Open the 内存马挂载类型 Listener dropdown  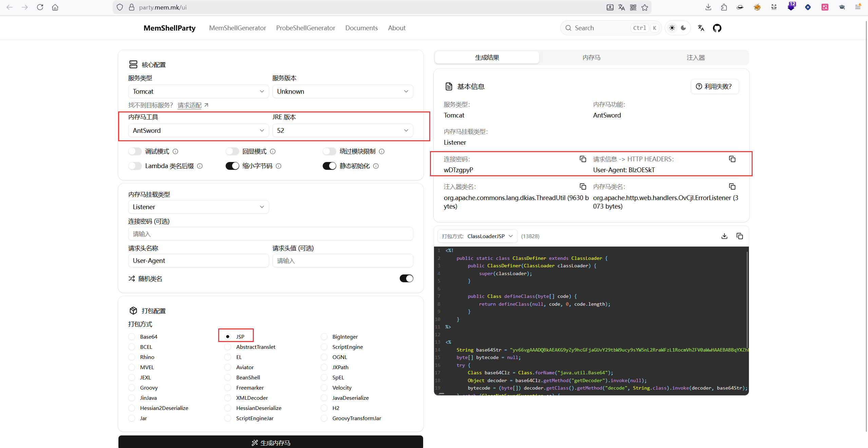[198, 207]
